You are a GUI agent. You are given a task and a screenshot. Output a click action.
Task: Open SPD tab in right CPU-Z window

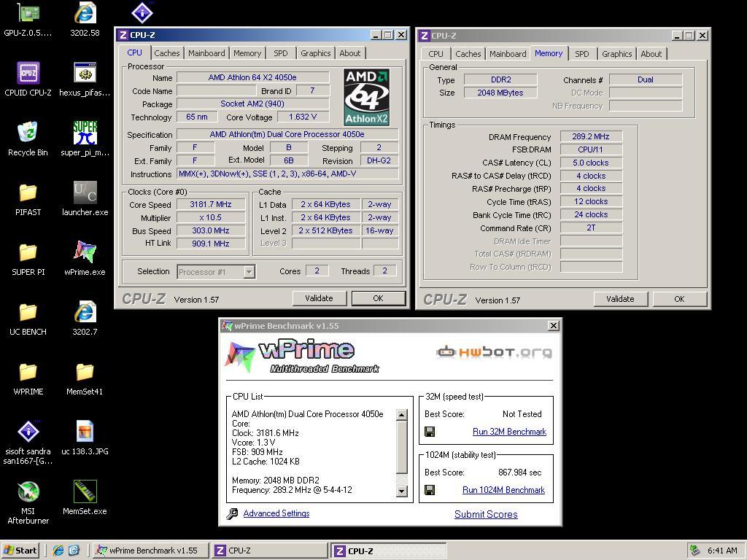581,54
